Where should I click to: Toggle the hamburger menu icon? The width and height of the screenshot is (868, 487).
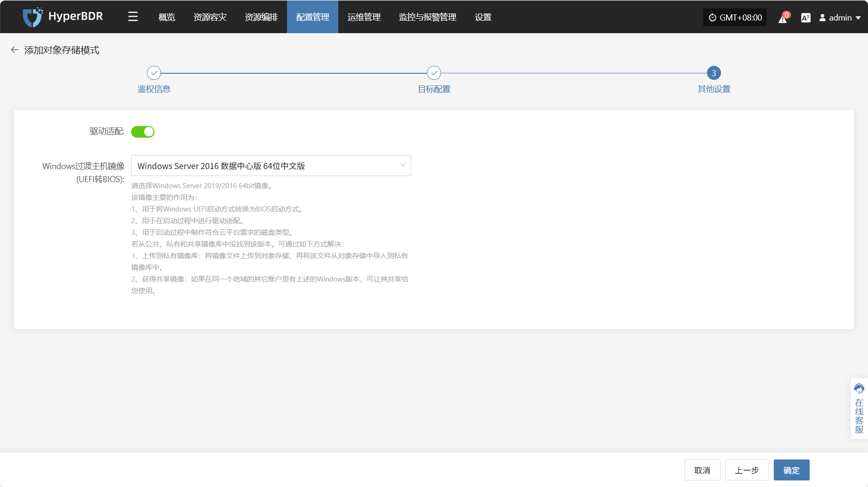point(133,17)
